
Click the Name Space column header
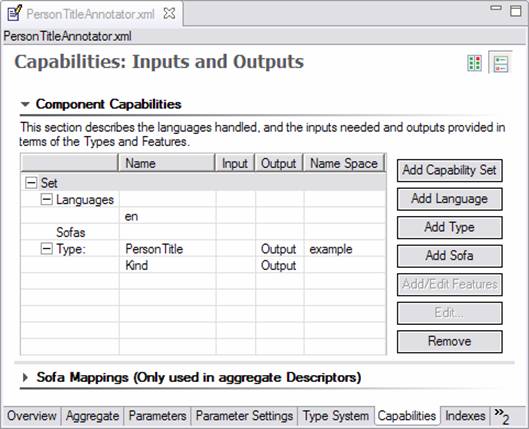click(344, 164)
